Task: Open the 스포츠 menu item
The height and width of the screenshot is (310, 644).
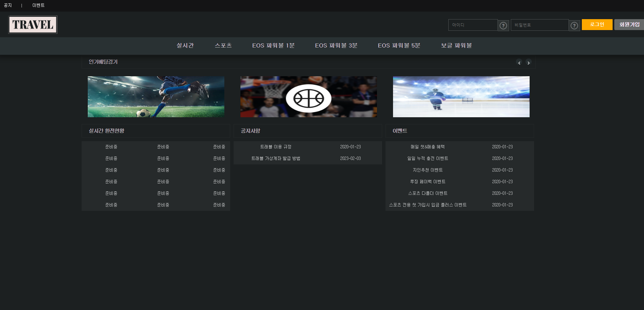Action: coord(223,45)
